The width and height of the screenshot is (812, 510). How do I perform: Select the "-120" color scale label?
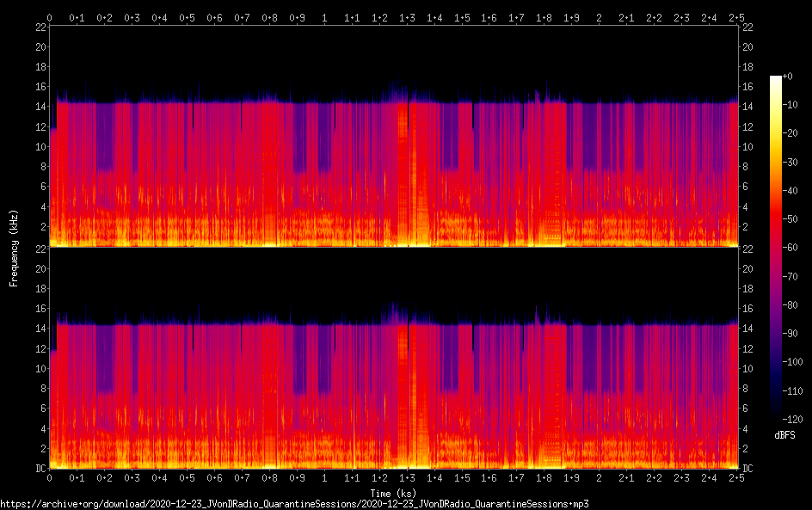(x=792, y=420)
